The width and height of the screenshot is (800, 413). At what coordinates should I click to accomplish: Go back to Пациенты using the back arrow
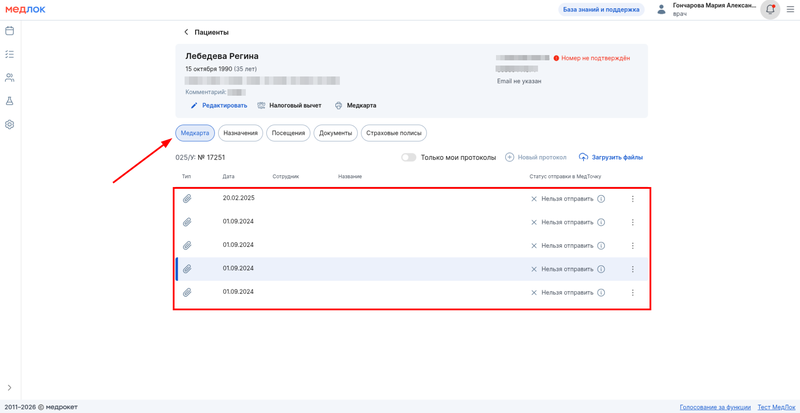[186, 32]
